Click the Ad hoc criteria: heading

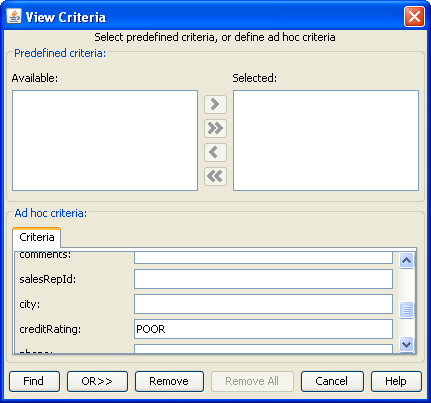(51, 213)
